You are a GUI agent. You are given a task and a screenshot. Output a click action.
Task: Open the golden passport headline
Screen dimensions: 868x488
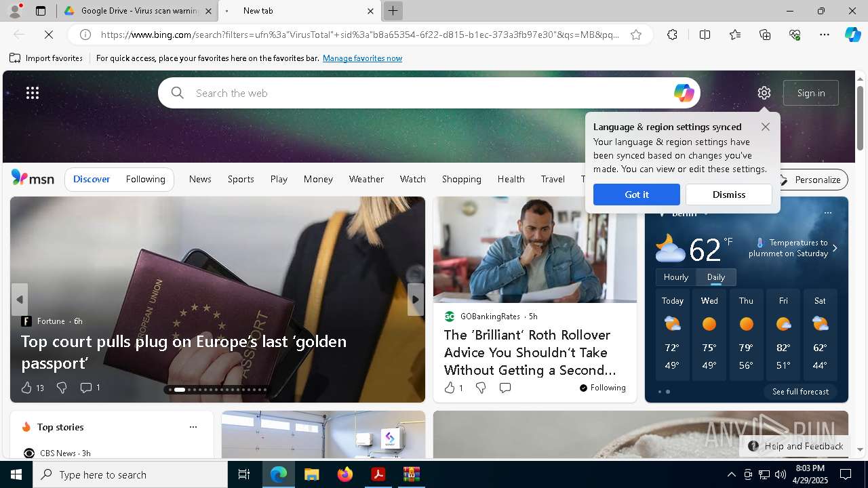click(184, 352)
